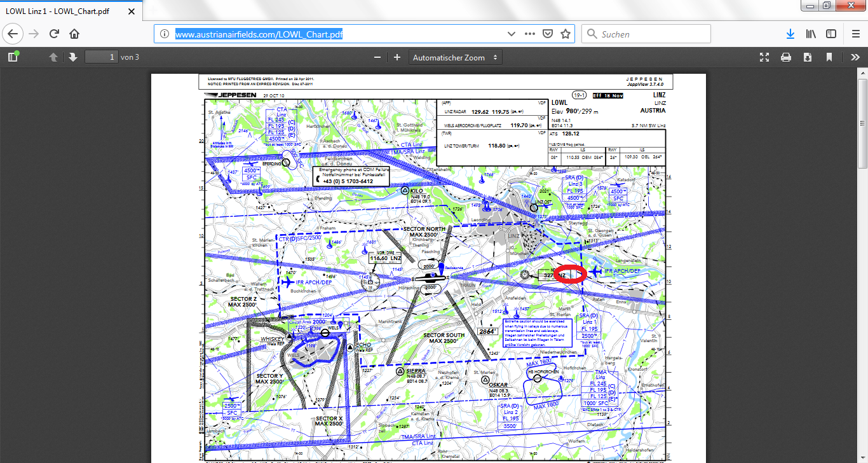Open the Firefox home page
The height and width of the screenshot is (463, 868).
[74, 34]
